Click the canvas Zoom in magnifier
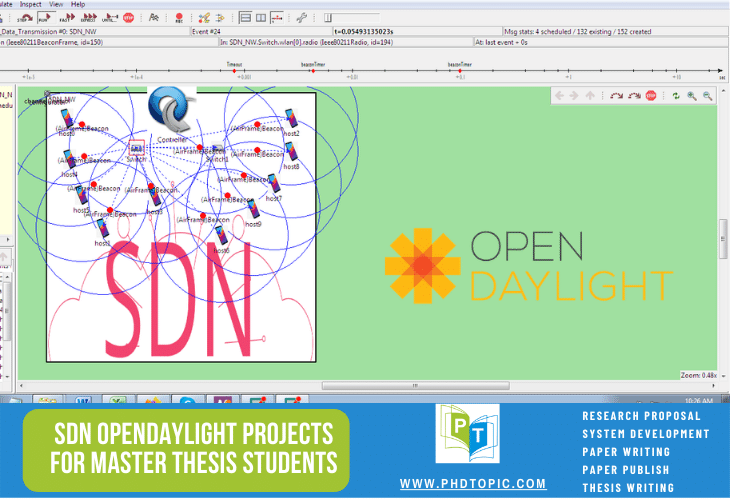This screenshot has height=500, width=730. point(692,95)
